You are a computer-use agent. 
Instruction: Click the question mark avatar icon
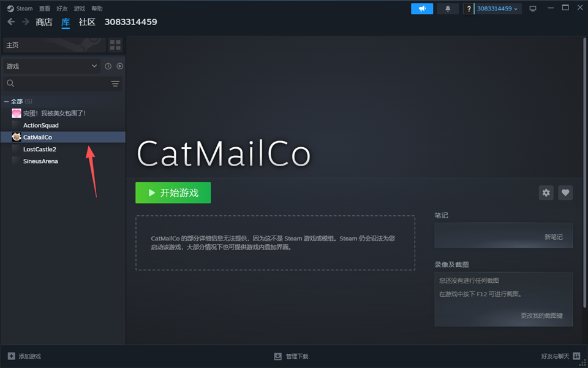(469, 9)
